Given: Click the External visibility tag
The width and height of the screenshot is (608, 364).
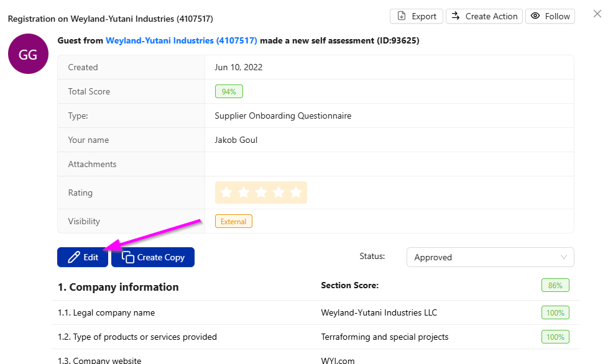Looking at the screenshot, I should click(x=233, y=222).
